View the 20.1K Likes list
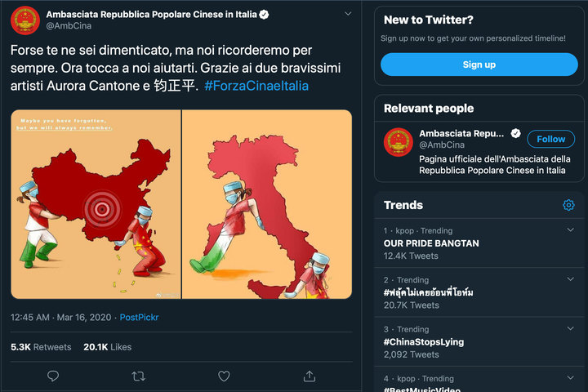This screenshot has width=588, height=392. (x=107, y=347)
